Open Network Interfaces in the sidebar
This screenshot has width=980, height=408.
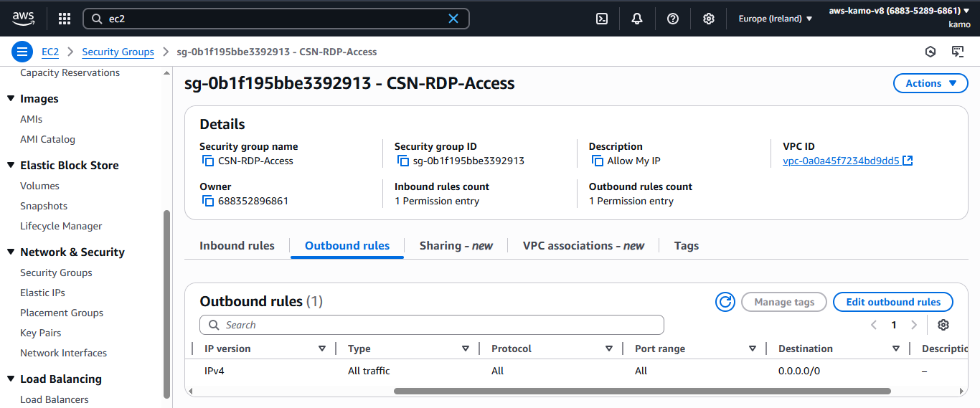click(x=63, y=353)
